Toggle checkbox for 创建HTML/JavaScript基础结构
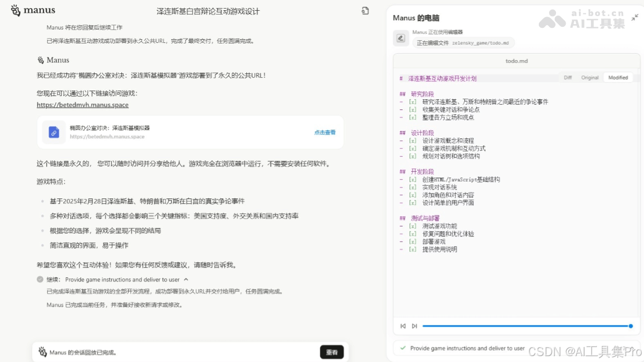 click(412, 180)
